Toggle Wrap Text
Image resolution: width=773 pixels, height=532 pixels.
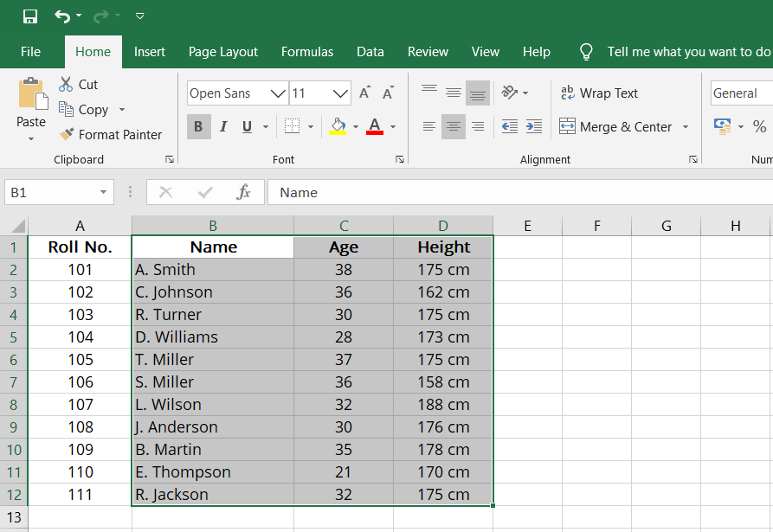(x=599, y=93)
